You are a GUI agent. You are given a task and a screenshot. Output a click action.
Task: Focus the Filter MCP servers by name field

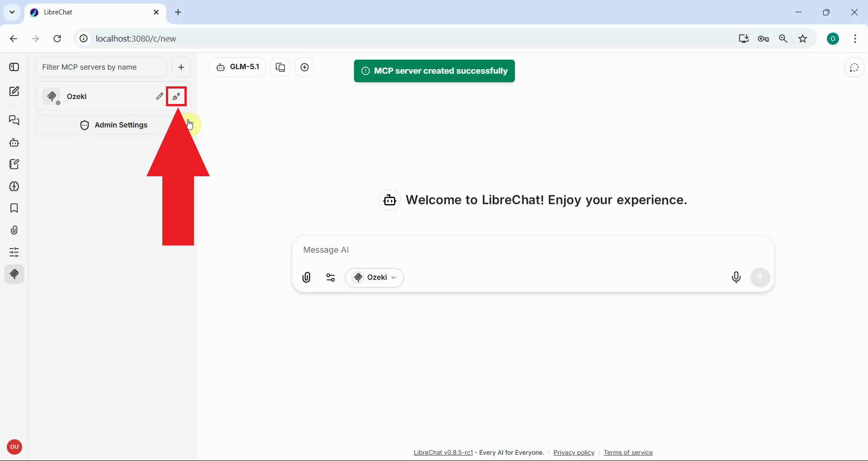point(101,67)
